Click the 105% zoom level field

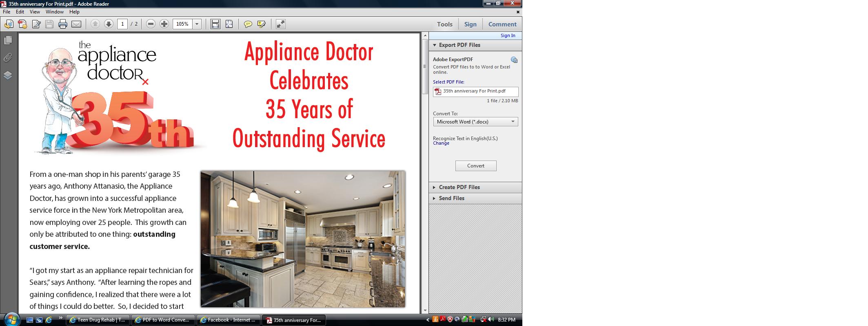tap(182, 24)
